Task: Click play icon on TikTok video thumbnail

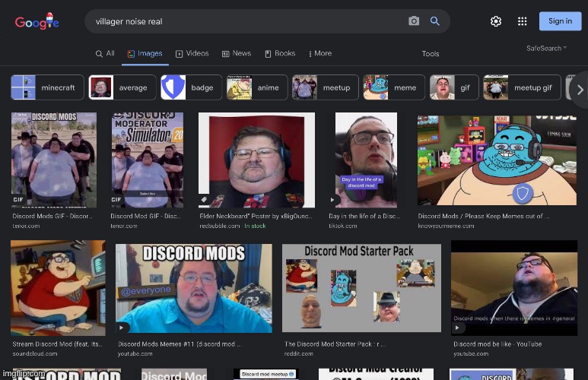Action: click(x=332, y=200)
